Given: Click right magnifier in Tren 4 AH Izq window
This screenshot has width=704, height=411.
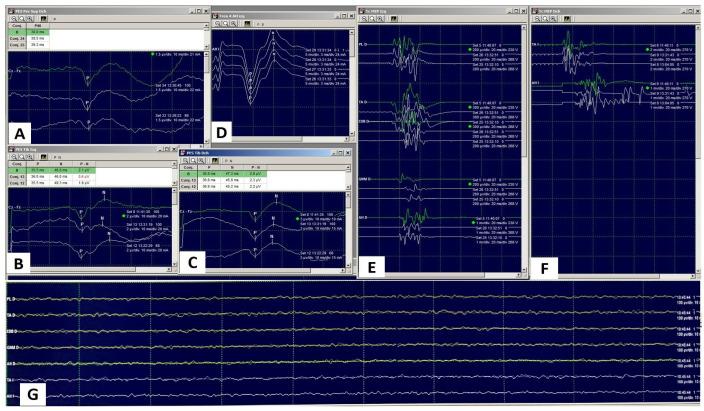Looking at the screenshot, I should (x=233, y=23).
